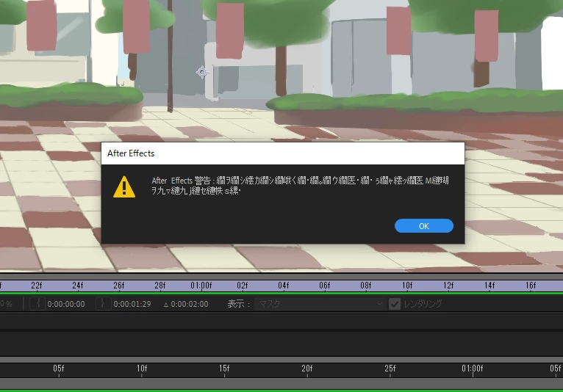Click the 06f mark on purple ruler
563x392 pixels.
tap(325, 286)
